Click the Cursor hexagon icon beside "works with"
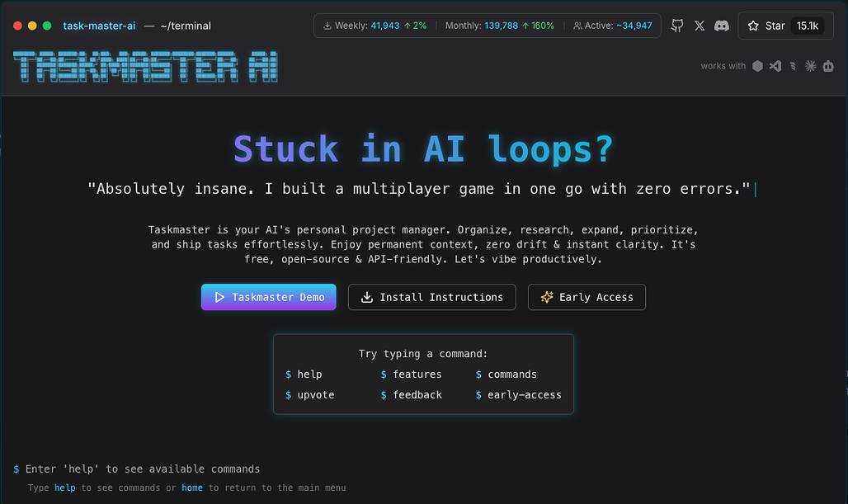Image resolution: width=848 pixels, height=504 pixels. click(758, 66)
